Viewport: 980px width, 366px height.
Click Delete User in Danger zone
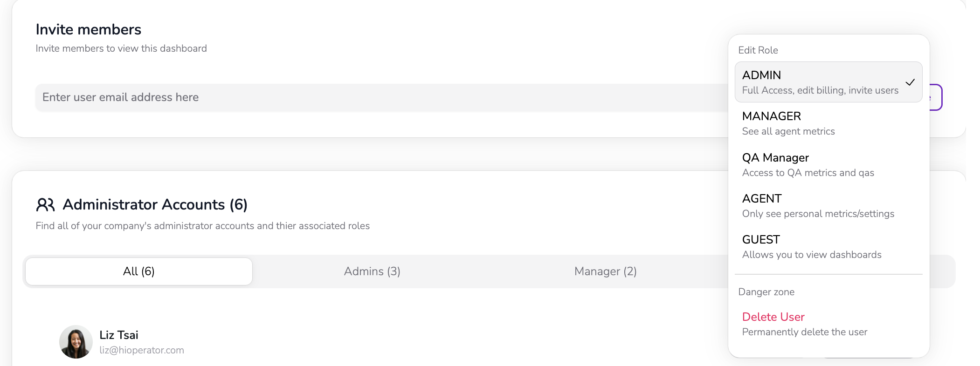click(773, 317)
